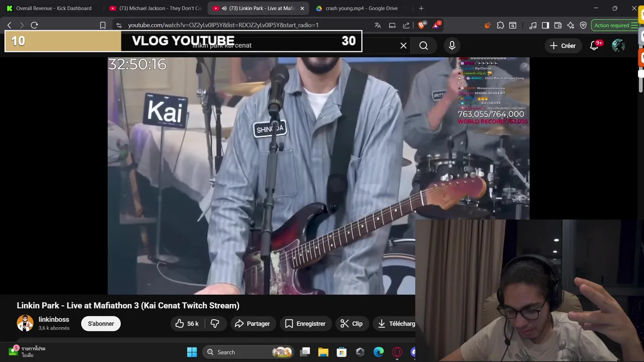Open Opera browser from the taskbar

(x=397, y=352)
